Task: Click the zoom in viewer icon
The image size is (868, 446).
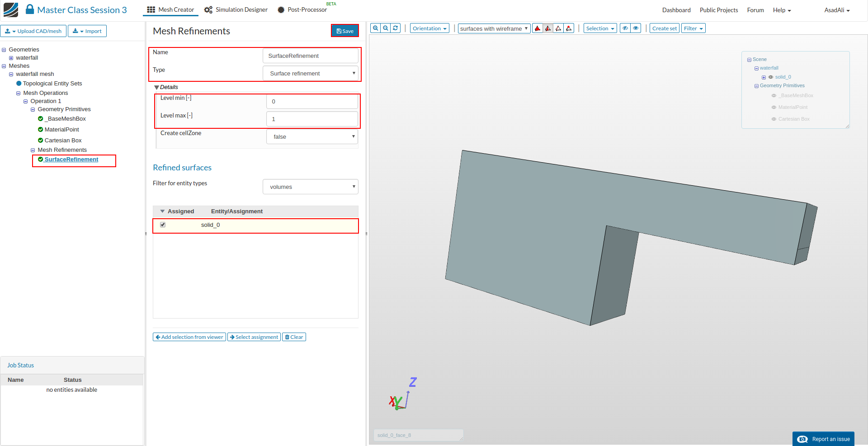Action: tap(375, 28)
